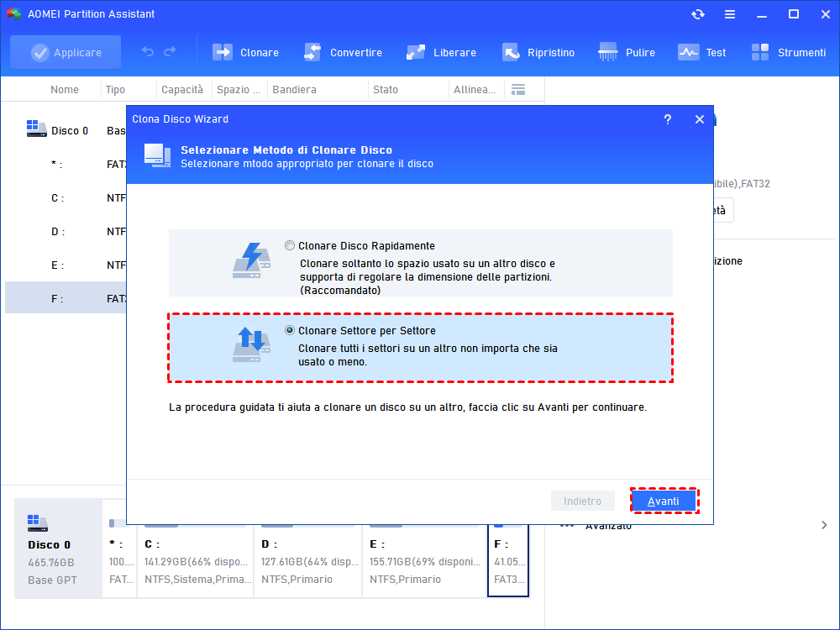This screenshot has width=840, height=630.
Task: Click the Capacità column header
Action: click(182, 90)
